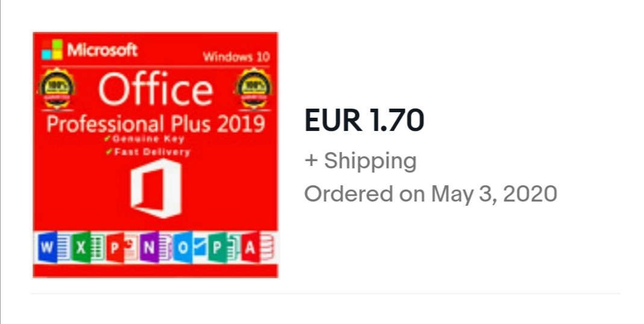Image resolution: width=644 pixels, height=324 pixels.
Task: Click the Genuine Key checkmark line
Action: [x=145, y=139]
